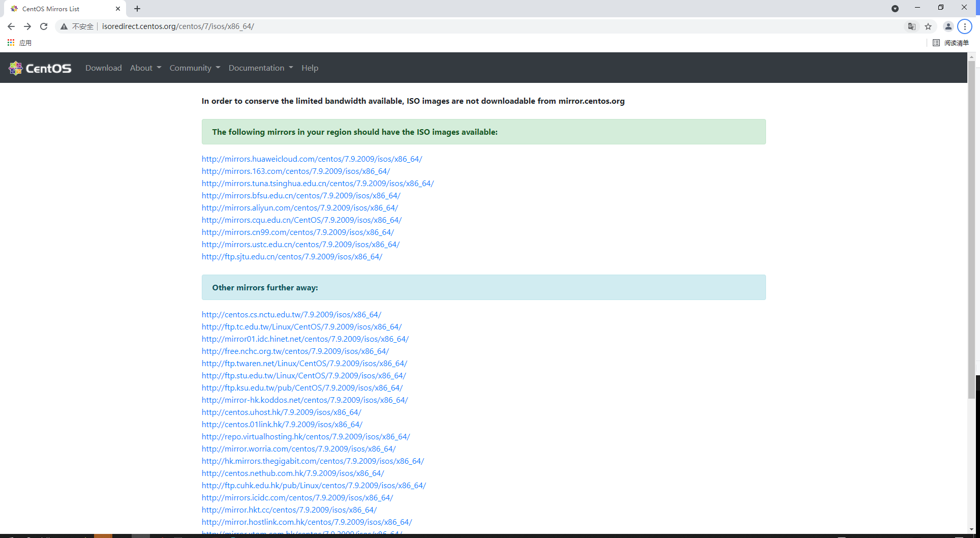Screen dimensions: 980x538
Task: Open the mirrors.cqu.edu.cn link
Action: coord(301,220)
